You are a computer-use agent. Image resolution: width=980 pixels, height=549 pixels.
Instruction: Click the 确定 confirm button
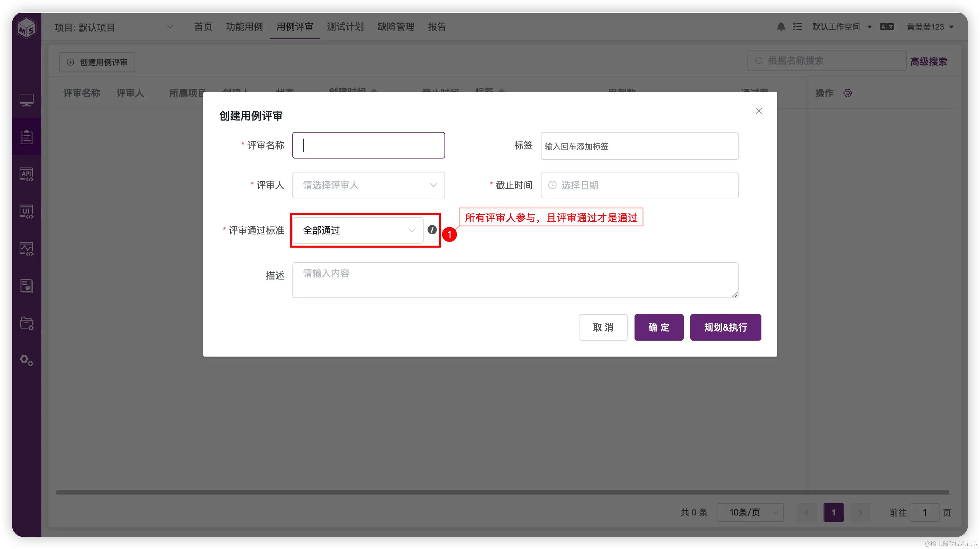click(658, 327)
